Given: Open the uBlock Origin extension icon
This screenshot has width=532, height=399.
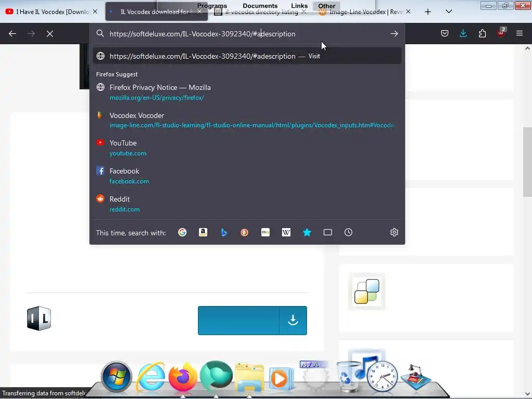Looking at the screenshot, I should [501, 33].
